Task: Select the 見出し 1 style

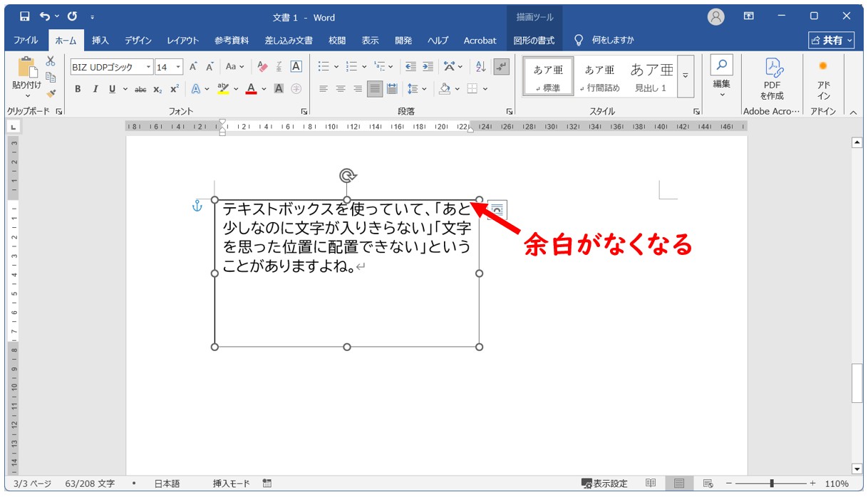Action: point(651,77)
